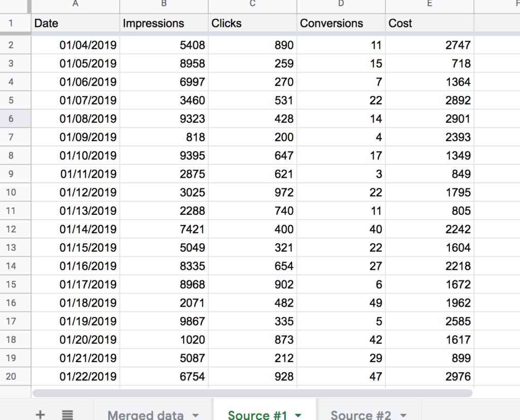This screenshot has width=520, height=420.
Task: Open the all sheets list icon
Action: tap(67, 414)
